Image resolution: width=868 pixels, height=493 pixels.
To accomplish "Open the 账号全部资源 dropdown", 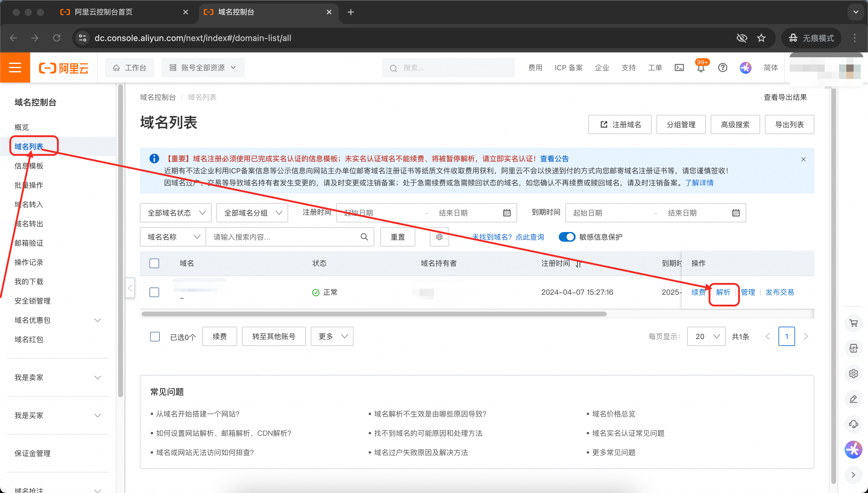I will click(203, 68).
